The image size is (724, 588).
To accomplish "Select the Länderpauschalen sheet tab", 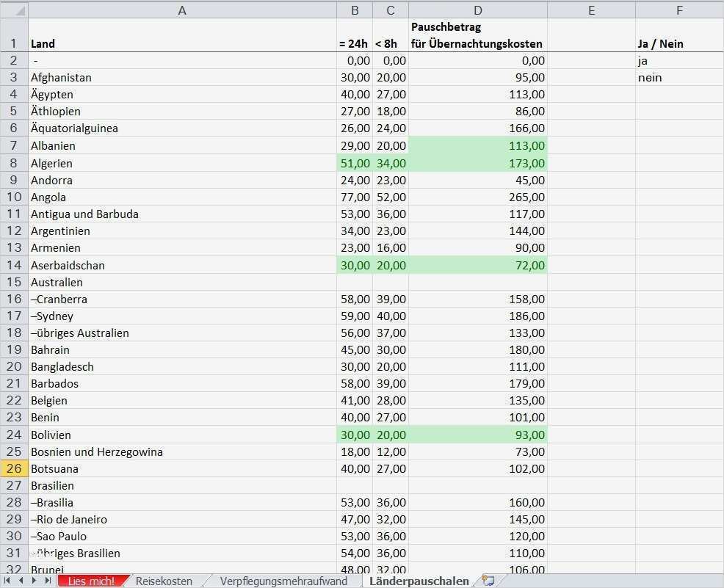I will [419, 581].
